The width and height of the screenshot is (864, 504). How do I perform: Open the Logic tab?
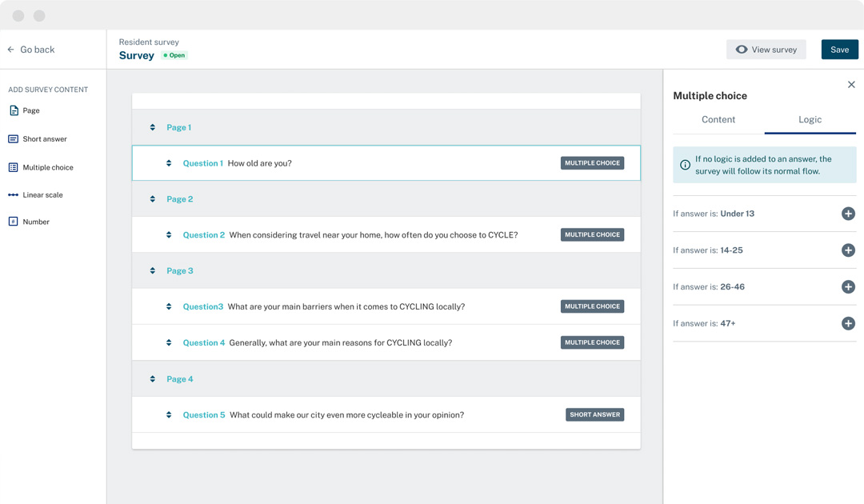810,119
